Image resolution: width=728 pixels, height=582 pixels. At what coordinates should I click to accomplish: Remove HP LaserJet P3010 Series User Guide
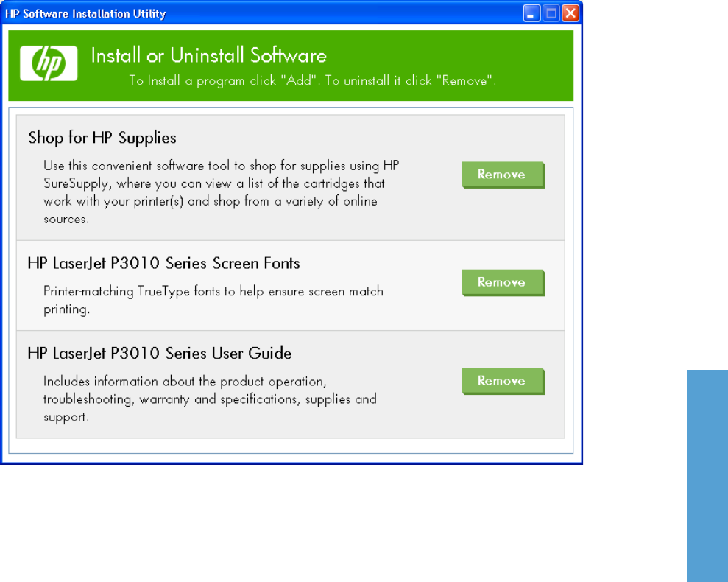point(503,381)
